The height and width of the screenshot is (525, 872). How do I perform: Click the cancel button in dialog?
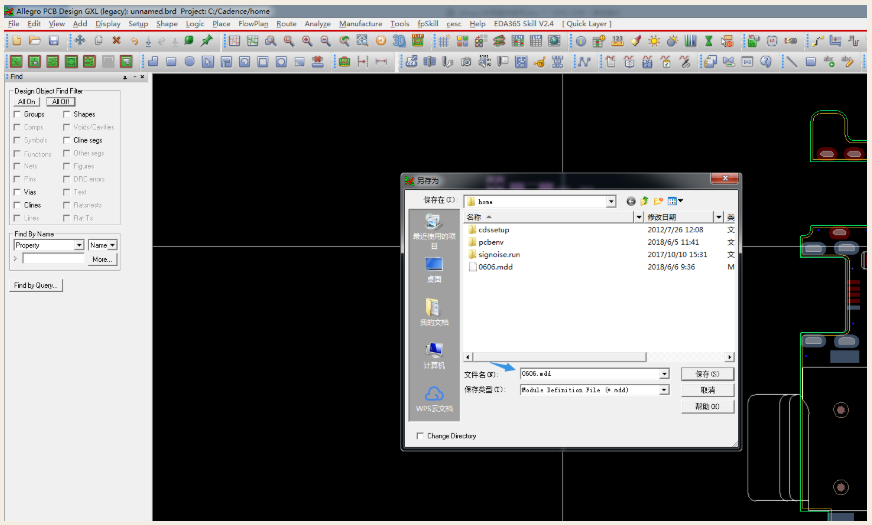coord(707,390)
